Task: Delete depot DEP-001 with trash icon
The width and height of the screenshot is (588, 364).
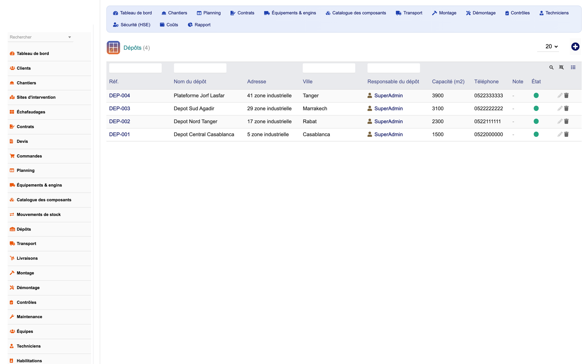Action: pyautogui.click(x=566, y=134)
